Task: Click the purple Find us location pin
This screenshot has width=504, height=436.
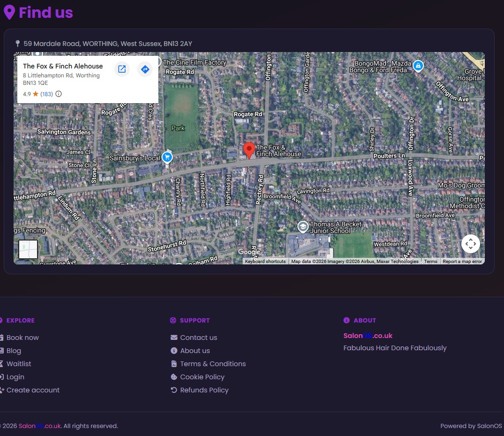Action: coord(9,13)
